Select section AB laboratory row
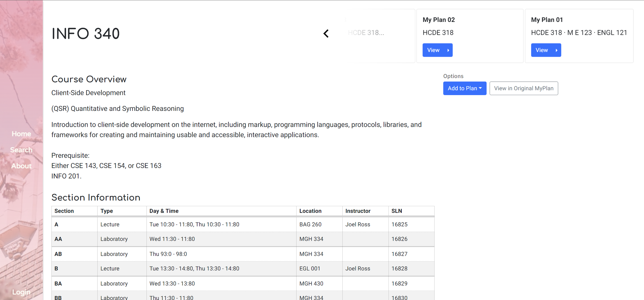 [243, 254]
